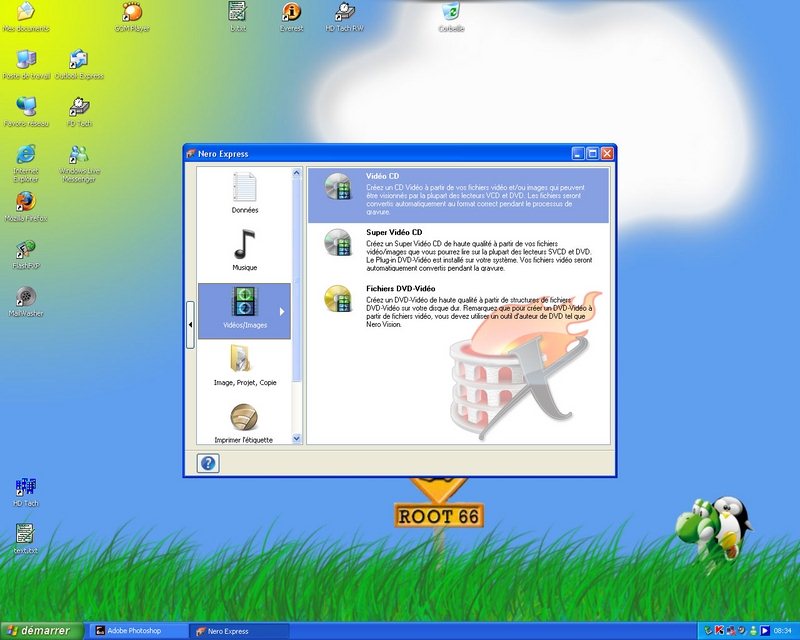Image resolution: width=800 pixels, height=640 pixels.
Task: Launch Mozilla Firefox from the desktop
Action: tap(26, 207)
